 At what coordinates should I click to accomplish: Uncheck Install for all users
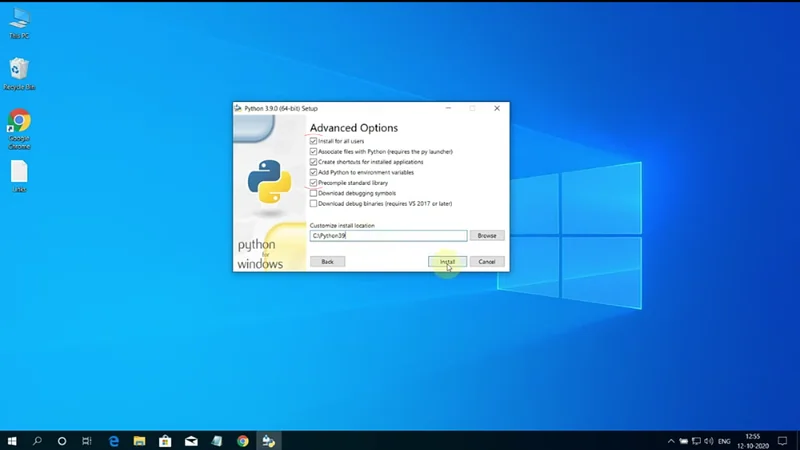pos(314,141)
